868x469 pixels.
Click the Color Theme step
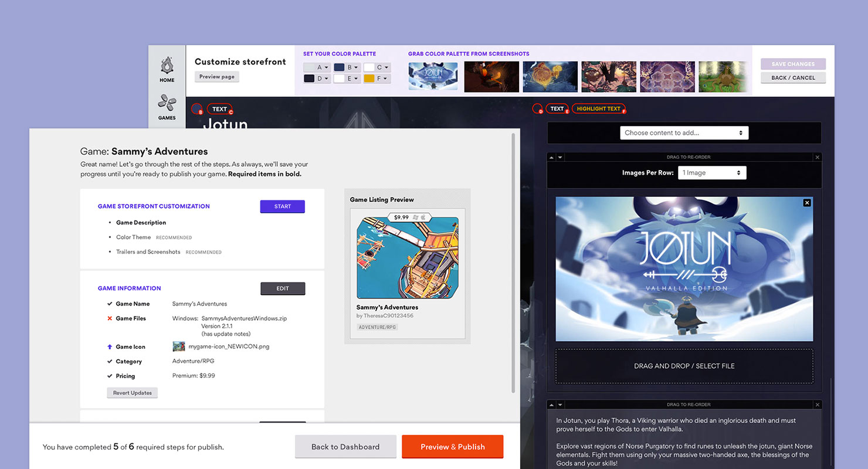click(133, 237)
